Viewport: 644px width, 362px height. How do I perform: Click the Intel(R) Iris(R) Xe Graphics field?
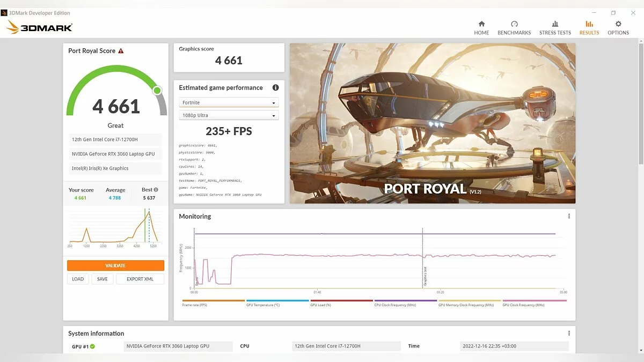[x=115, y=168]
